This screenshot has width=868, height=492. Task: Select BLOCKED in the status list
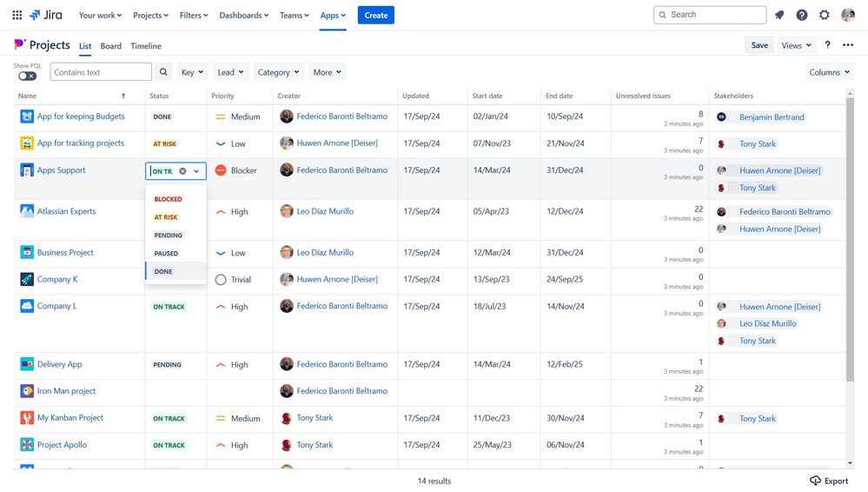coord(169,199)
